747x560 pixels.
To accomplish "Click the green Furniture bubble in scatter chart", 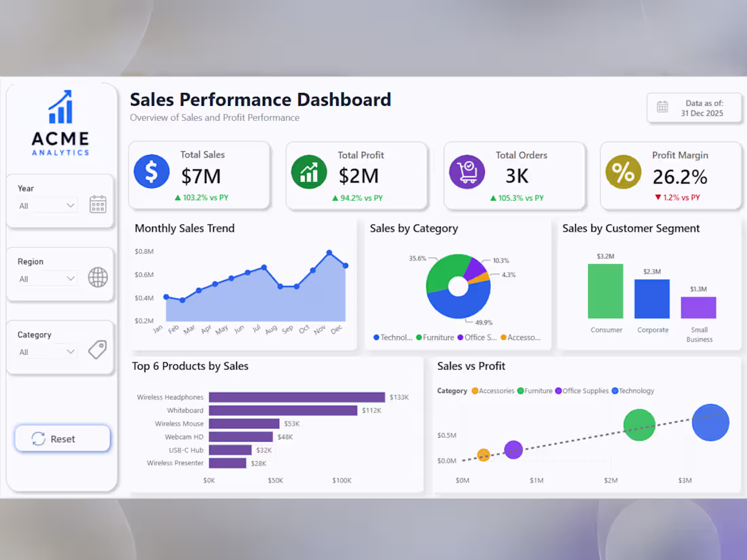I will coord(639,425).
